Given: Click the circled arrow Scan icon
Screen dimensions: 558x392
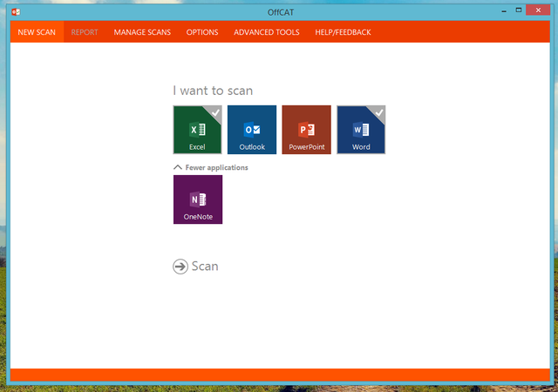Looking at the screenshot, I should (180, 267).
